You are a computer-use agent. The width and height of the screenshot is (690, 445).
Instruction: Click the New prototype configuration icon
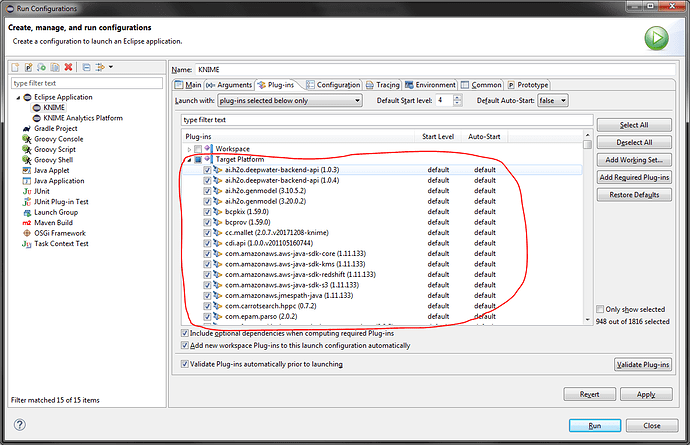coord(29,67)
